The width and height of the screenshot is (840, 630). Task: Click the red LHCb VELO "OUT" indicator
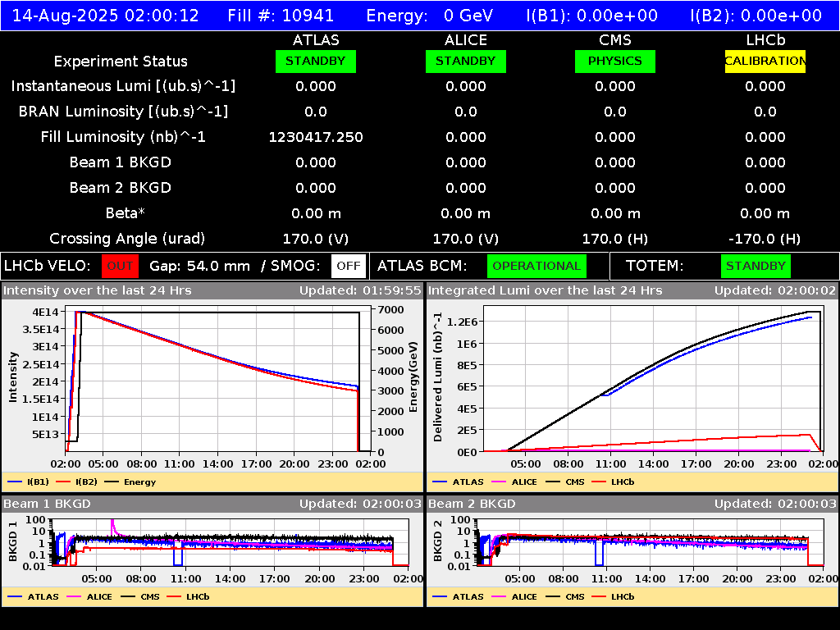click(120, 267)
